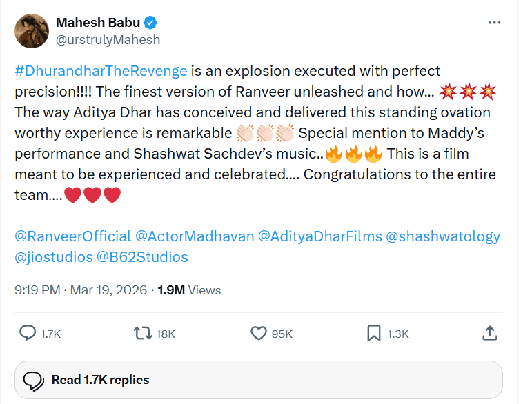The image size is (532, 404).
Task: Open the three-dot more options menu
Action: pos(494,23)
